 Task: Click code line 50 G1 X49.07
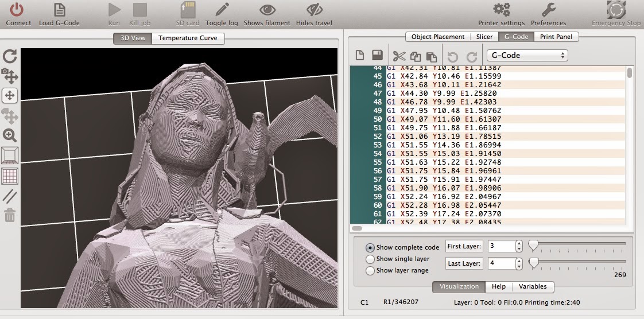click(444, 119)
